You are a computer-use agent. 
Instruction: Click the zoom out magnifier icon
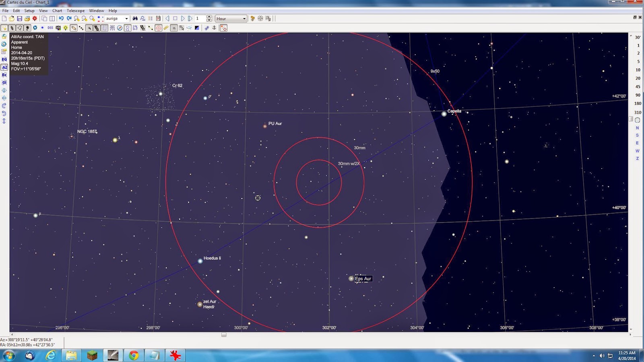tap(84, 19)
